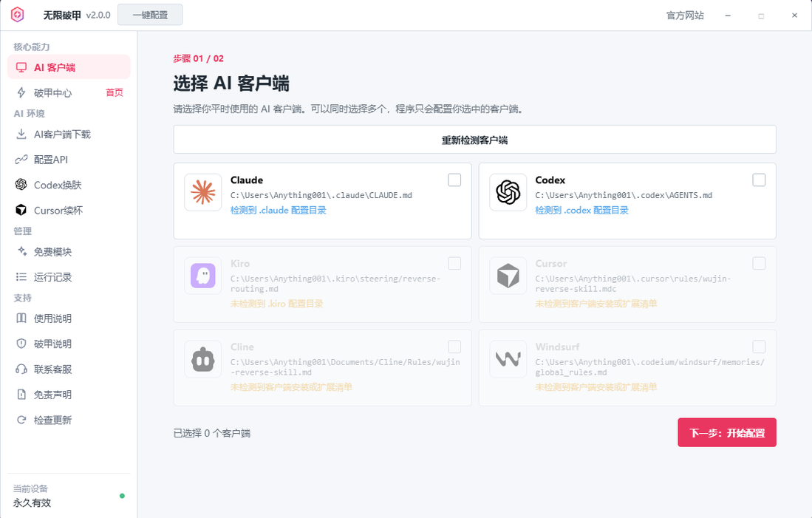Click the Claude starburst logo
The image size is (812, 518).
(x=203, y=192)
